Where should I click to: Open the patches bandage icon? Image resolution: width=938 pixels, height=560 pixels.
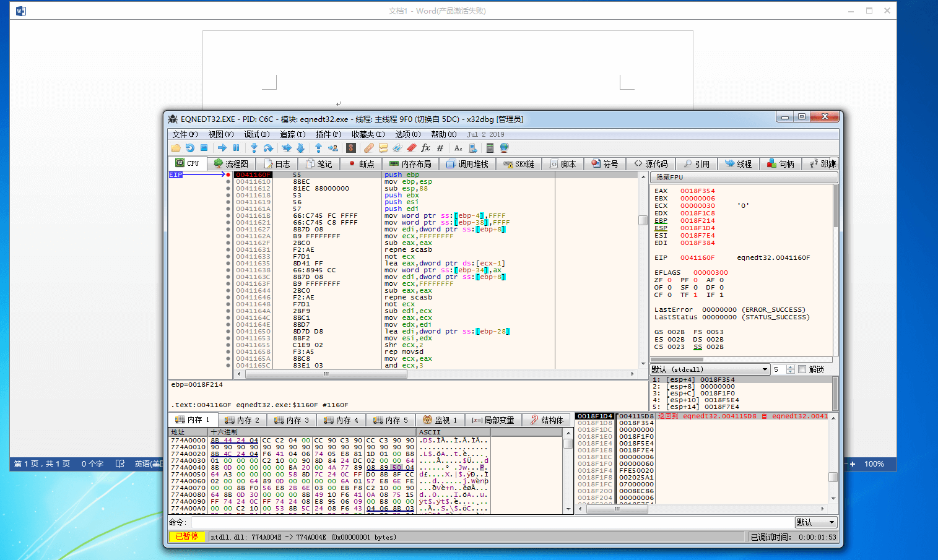(x=368, y=148)
